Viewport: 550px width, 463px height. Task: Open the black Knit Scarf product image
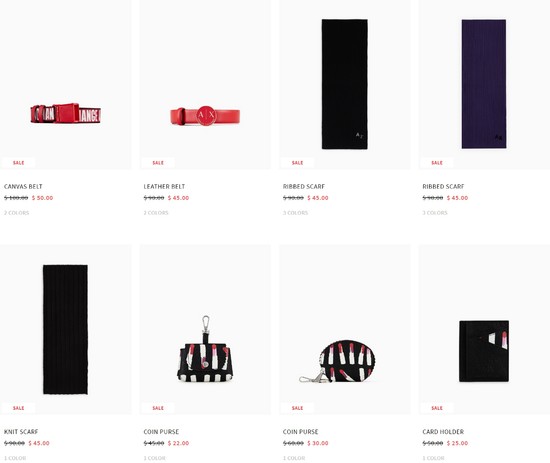click(66, 330)
